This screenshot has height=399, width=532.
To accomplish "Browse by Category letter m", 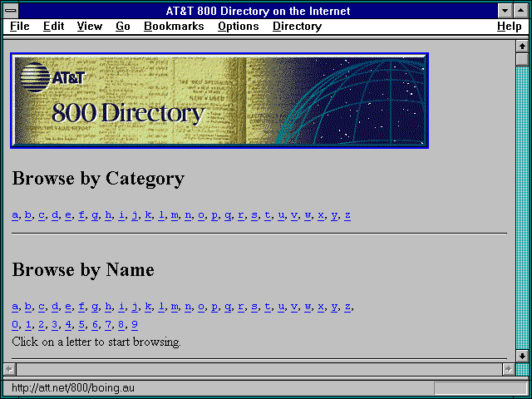I will [175, 215].
